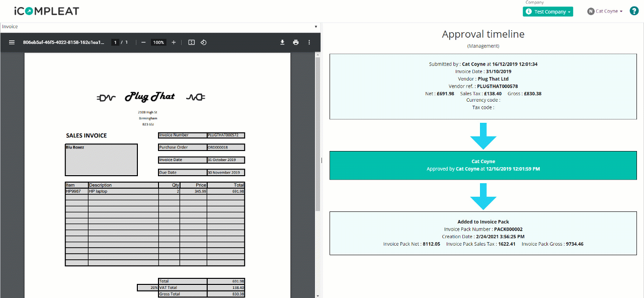Open the help question mark icon

pyautogui.click(x=634, y=11)
